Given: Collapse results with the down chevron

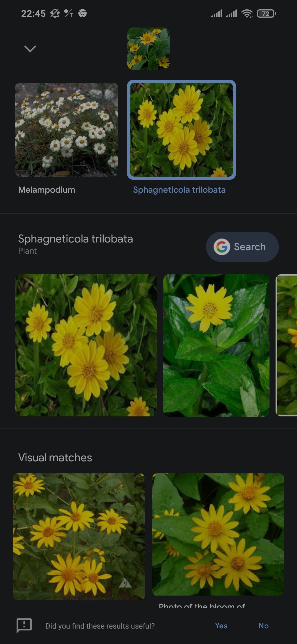Looking at the screenshot, I should pos(30,49).
